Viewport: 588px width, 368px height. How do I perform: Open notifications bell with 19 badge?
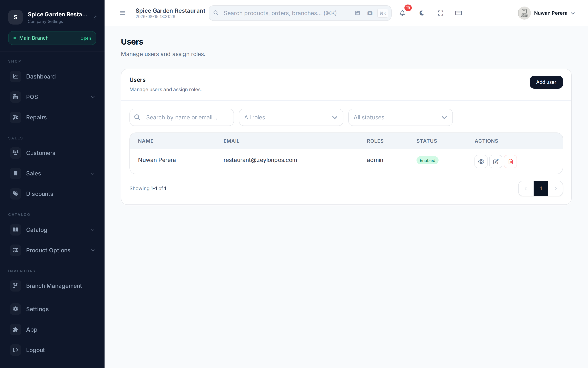[x=402, y=13]
